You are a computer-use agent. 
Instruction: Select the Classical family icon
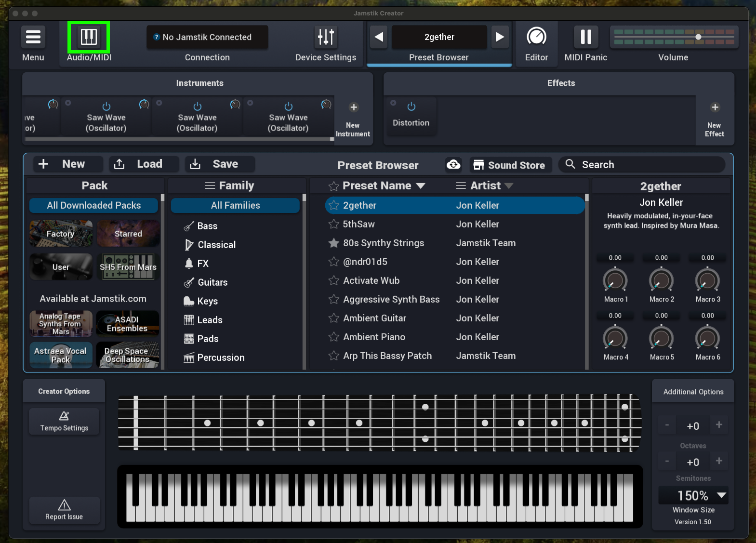tap(189, 245)
